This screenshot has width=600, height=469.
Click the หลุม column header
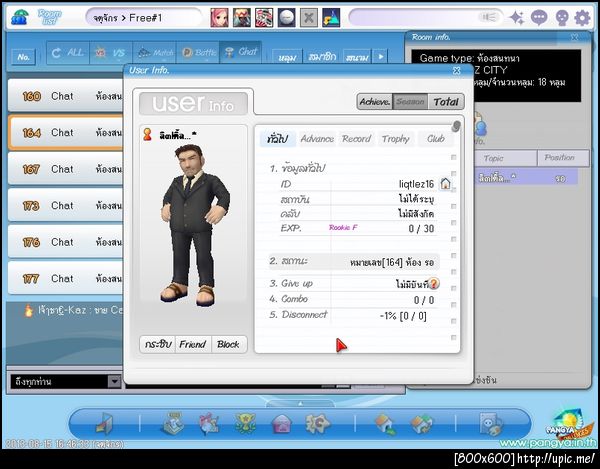(287, 57)
